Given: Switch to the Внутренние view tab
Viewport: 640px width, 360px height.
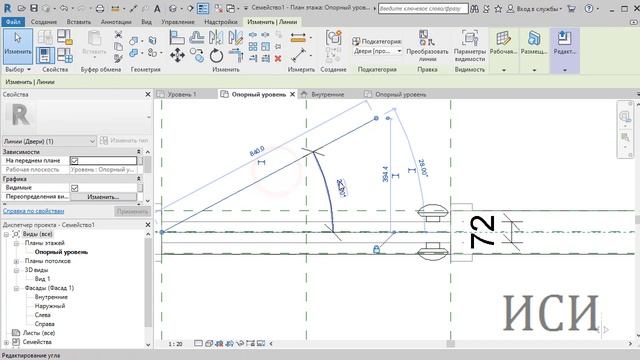Looking at the screenshot, I should point(327,94).
